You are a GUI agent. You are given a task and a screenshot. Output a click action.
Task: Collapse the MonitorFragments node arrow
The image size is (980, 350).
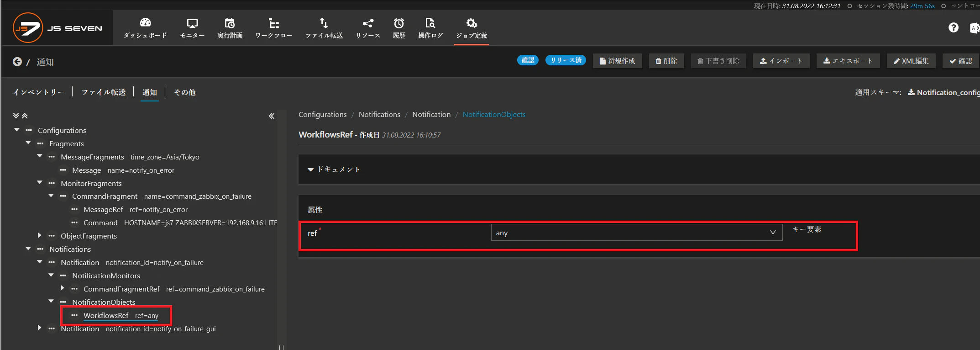coord(40,183)
